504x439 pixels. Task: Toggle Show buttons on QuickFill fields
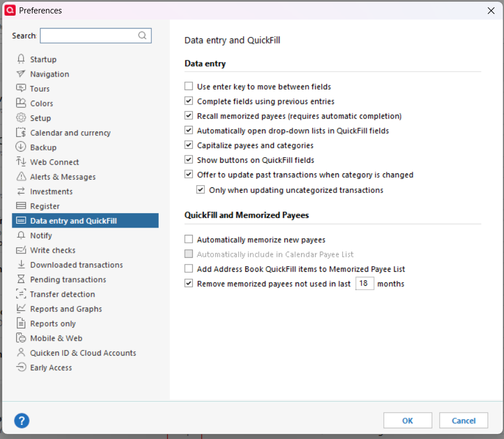coord(189,159)
